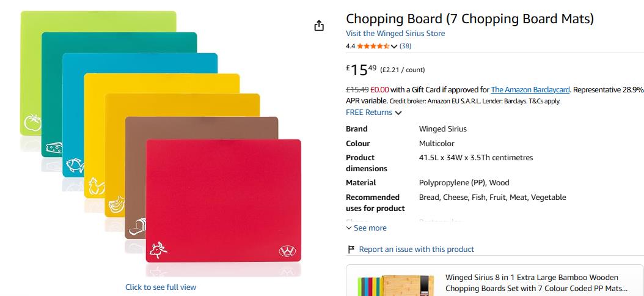Click the cow icon on red mat
This screenshot has width=644, height=296.
click(158, 250)
